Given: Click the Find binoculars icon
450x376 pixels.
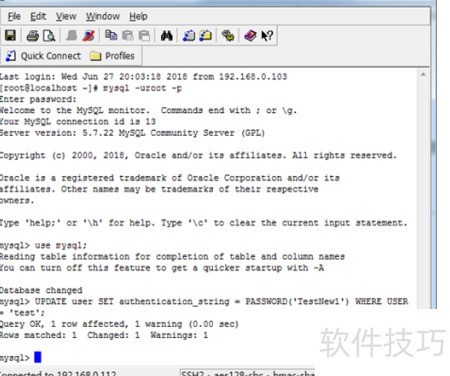Looking at the screenshot, I should [x=166, y=35].
